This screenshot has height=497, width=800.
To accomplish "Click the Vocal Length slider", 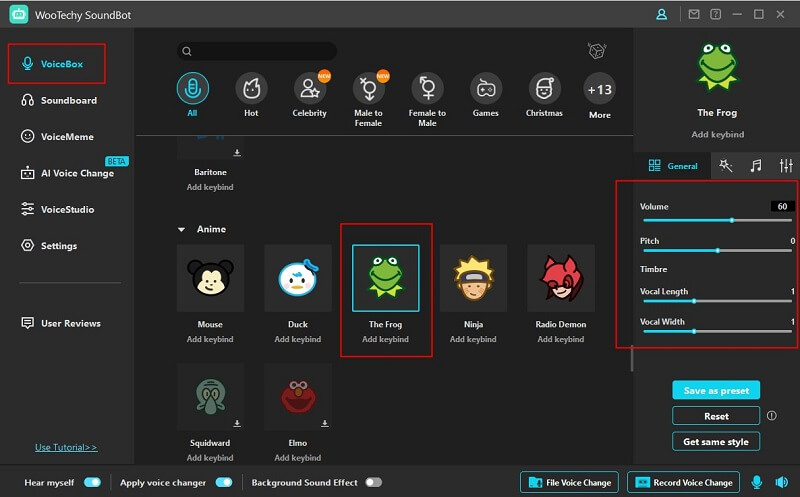I will pyautogui.click(x=717, y=301).
